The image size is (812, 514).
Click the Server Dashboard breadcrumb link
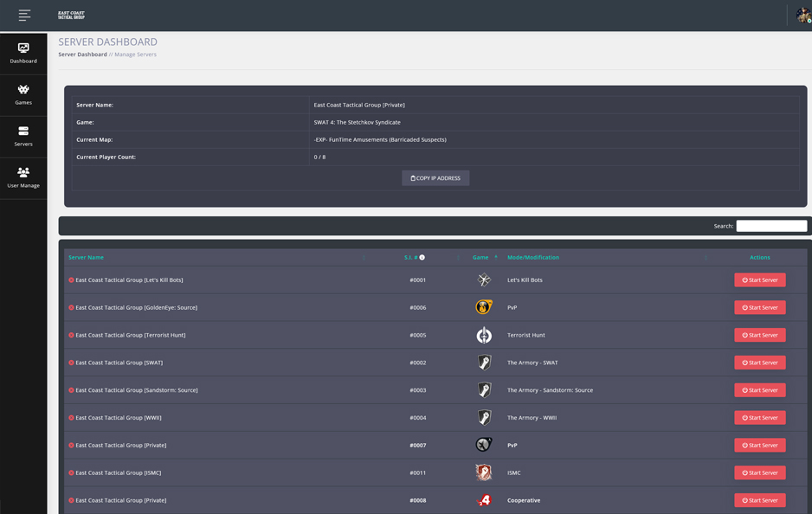[x=82, y=55]
